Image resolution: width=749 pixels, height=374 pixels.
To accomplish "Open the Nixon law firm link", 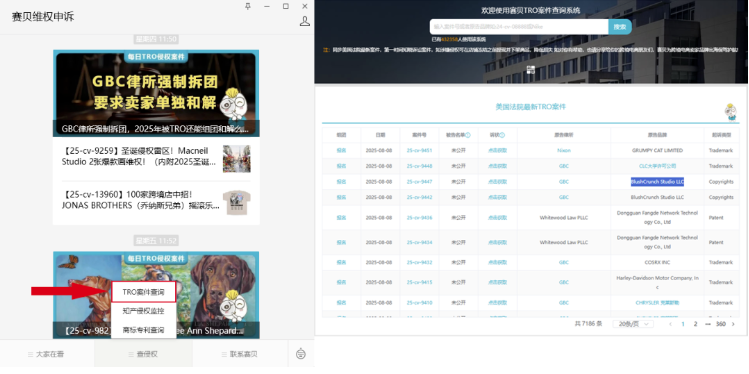I will click(x=564, y=150).
